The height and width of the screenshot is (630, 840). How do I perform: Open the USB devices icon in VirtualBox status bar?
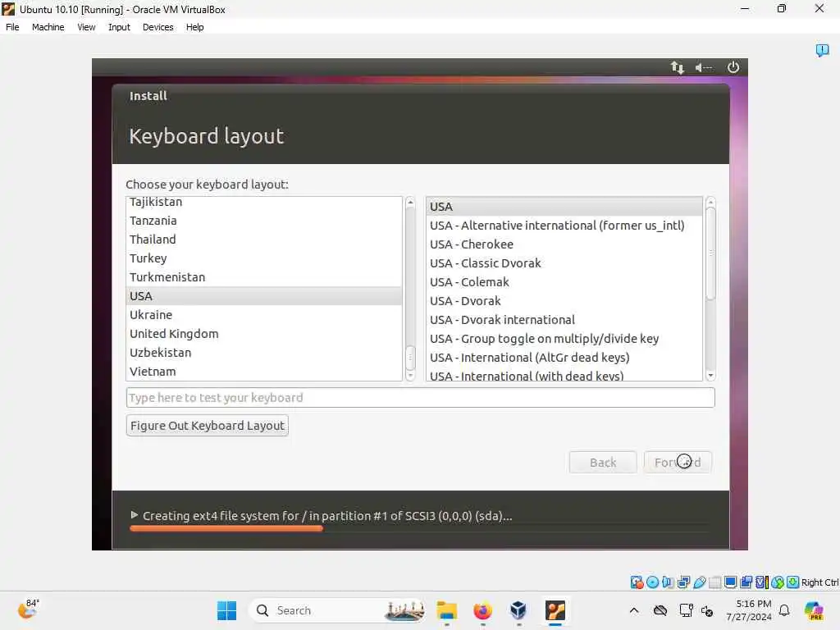coord(699,582)
